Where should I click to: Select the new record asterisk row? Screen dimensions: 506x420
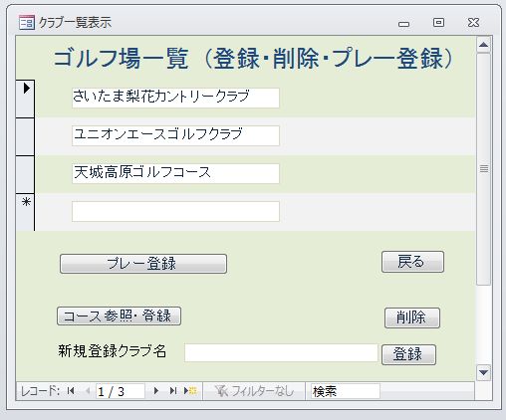pyautogui.click(x=25, y=212)
